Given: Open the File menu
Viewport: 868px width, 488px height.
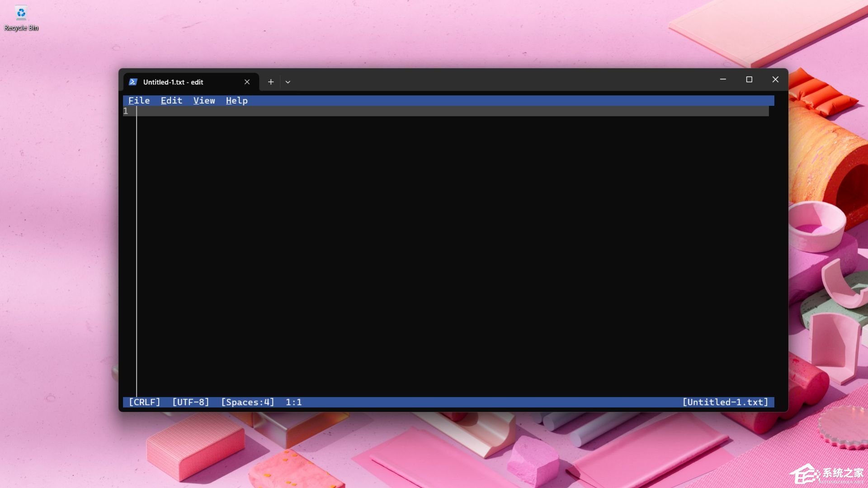Looking at the screenshot, I should tap(139, 100).
